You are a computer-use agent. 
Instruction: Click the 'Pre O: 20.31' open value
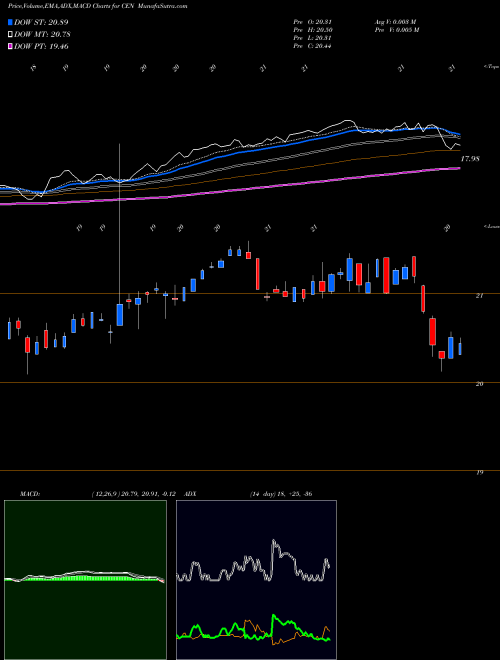coord(312,22)
